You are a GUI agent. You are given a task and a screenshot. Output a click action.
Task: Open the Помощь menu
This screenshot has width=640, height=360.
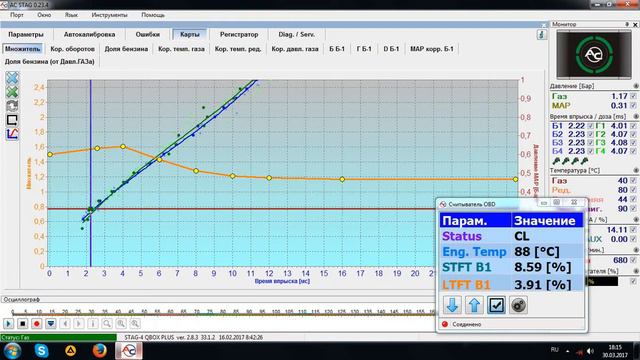click(153, 15)
